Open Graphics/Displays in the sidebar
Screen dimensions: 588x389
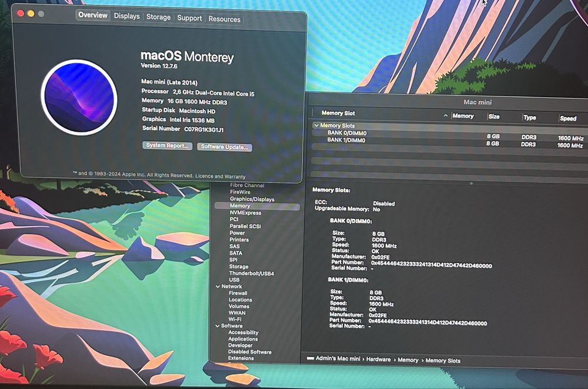252,199
